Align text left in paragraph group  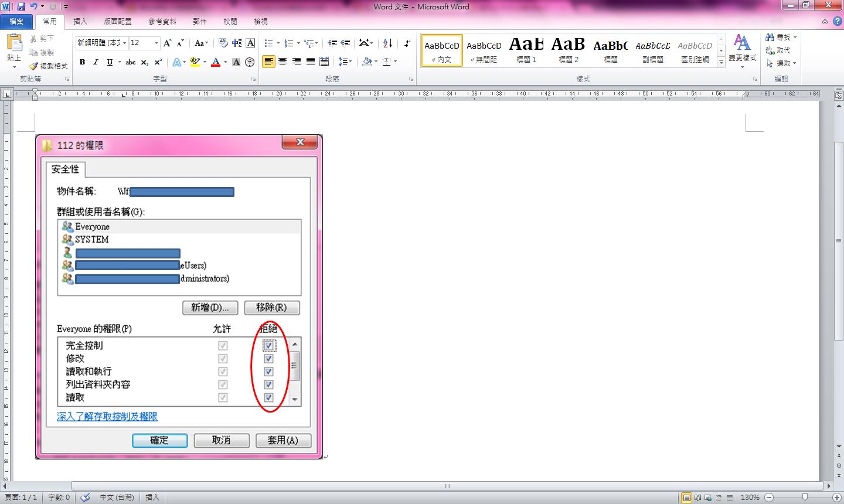click(268, 62)
